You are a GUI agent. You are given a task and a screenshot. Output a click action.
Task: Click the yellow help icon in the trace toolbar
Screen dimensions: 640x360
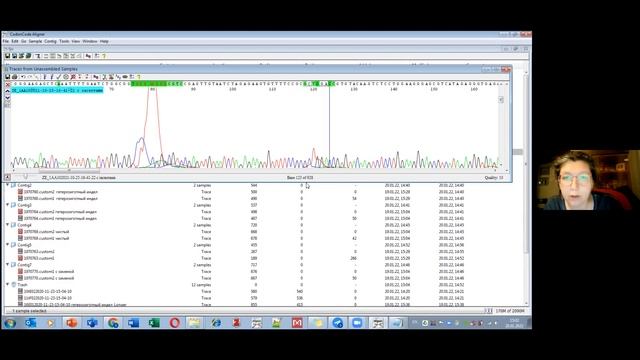pyautogui.click(x=139, y=77)
